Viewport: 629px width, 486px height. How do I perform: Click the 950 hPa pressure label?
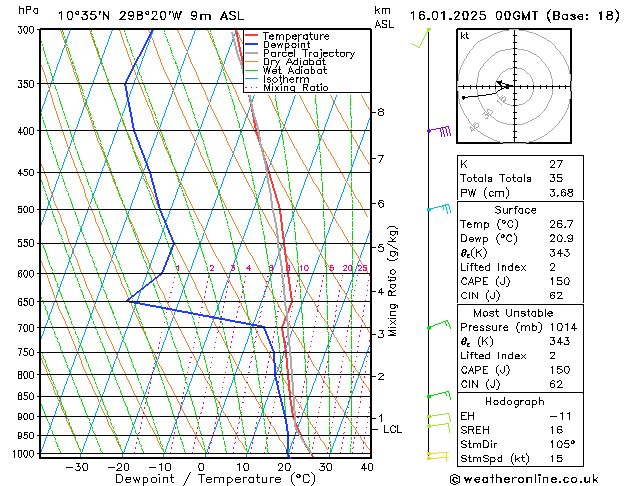click(x=28, y=435)
